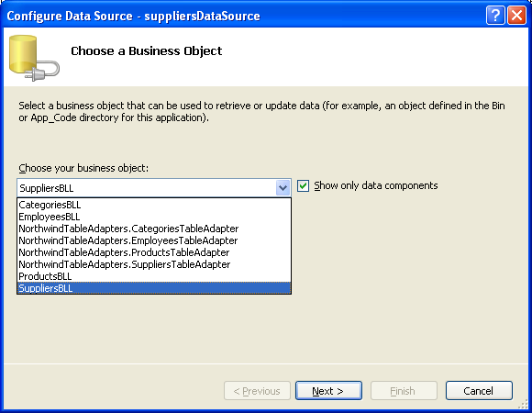Click the business object dropdown arrow
Screen dimensions: 532x413
coord(283,187)
